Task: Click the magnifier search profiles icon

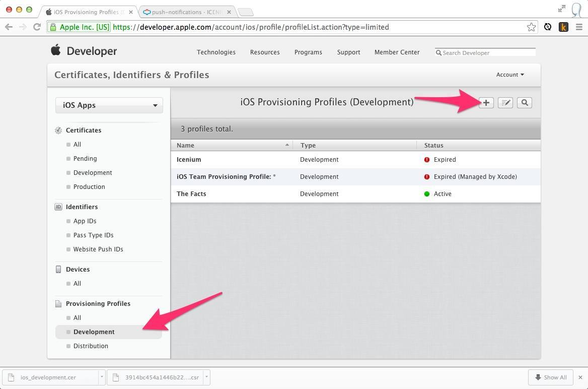Action: coord(525,103)
